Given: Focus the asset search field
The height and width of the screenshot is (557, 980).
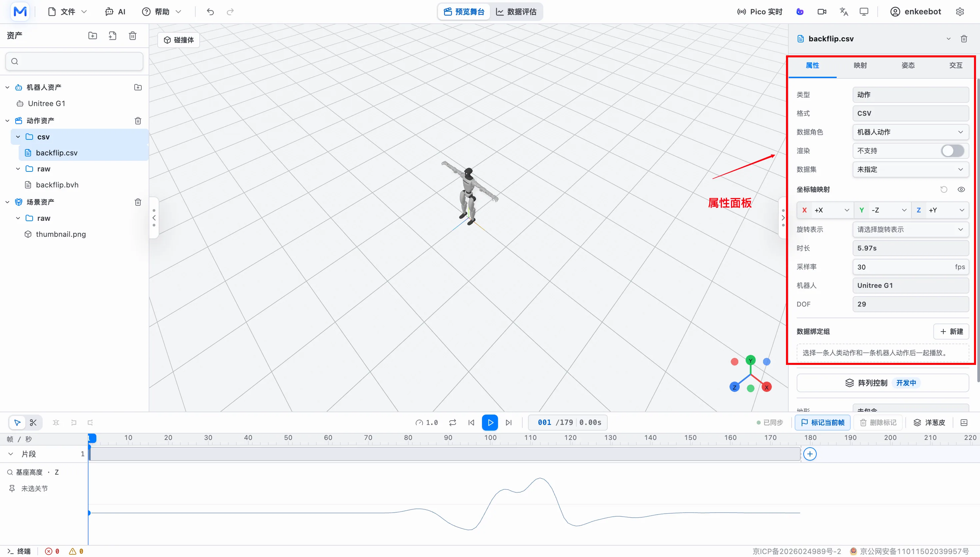Looking at the screenshot, I should click(x=75, y=61).
